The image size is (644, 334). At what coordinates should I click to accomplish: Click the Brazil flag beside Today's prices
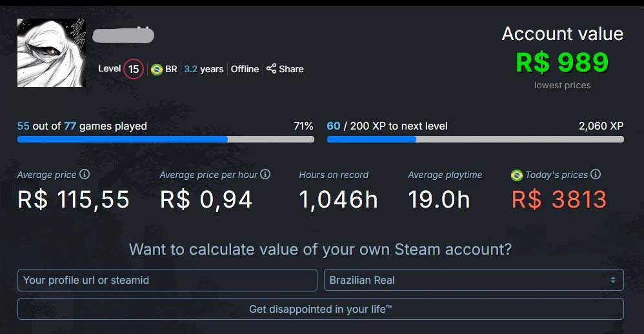point(517,175)
